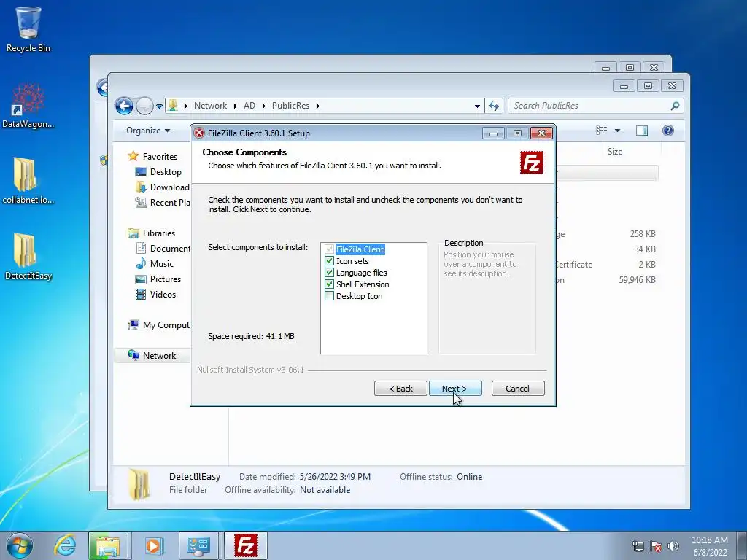
Task: Select My Computer in navigation pane
Action: click(166, 324)
